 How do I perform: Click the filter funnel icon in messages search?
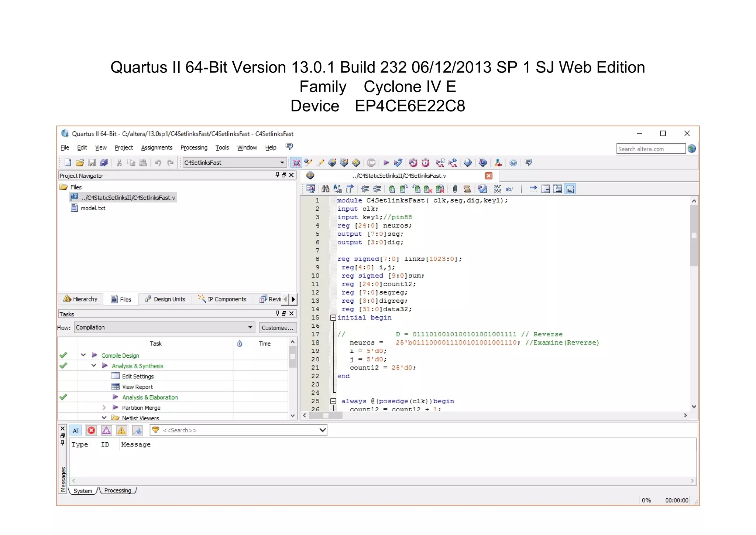[155, 430]
